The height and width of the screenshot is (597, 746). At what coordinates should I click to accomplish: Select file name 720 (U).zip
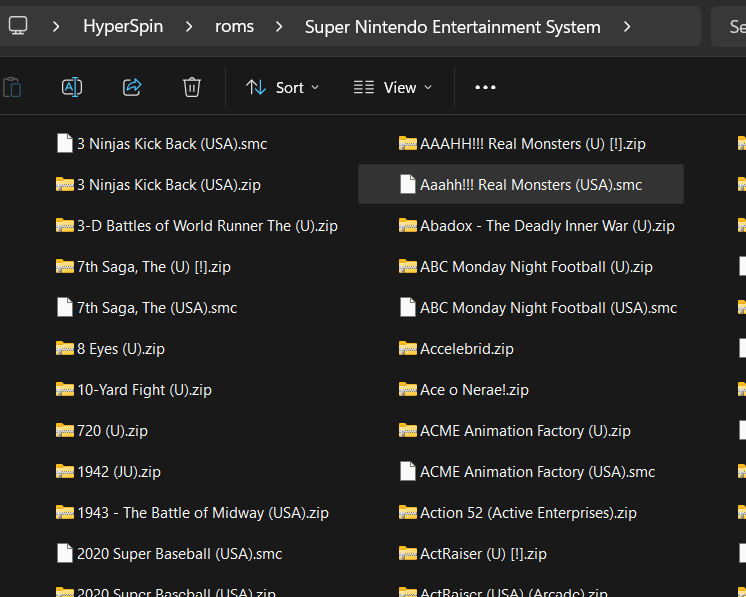[113, 431]
